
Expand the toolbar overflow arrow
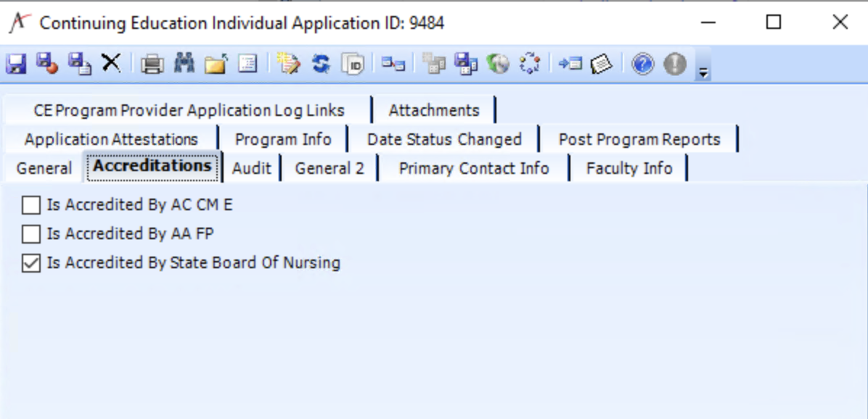(703, 69)
